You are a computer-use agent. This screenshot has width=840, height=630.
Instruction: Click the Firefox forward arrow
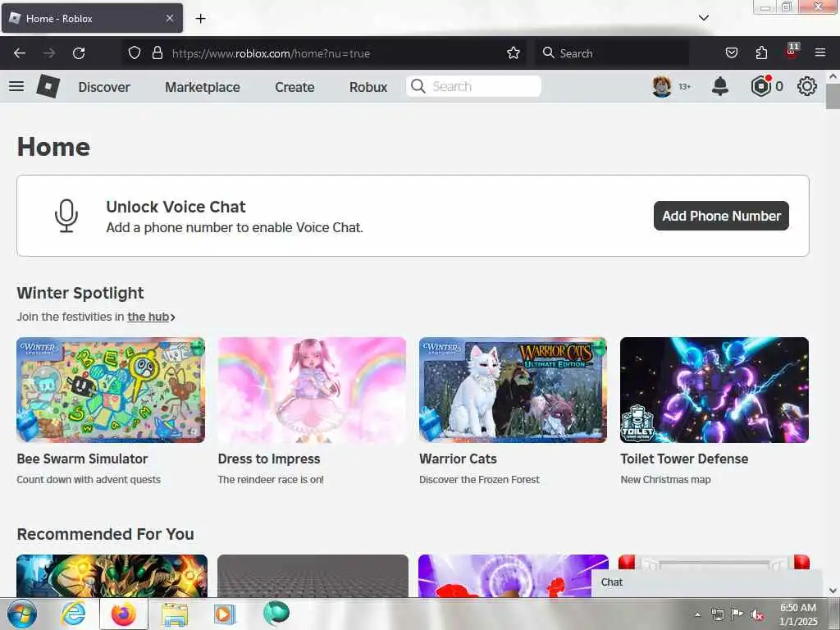(49, 53)
